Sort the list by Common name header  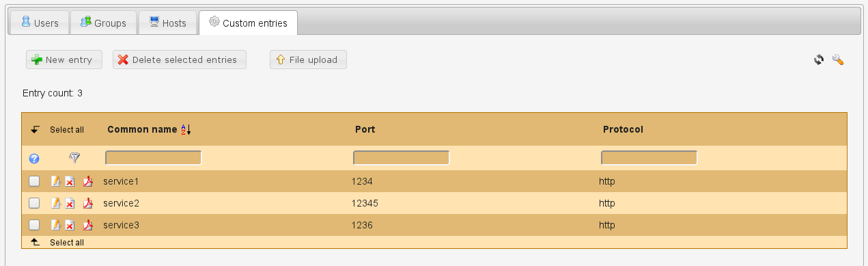click(143, 129)
